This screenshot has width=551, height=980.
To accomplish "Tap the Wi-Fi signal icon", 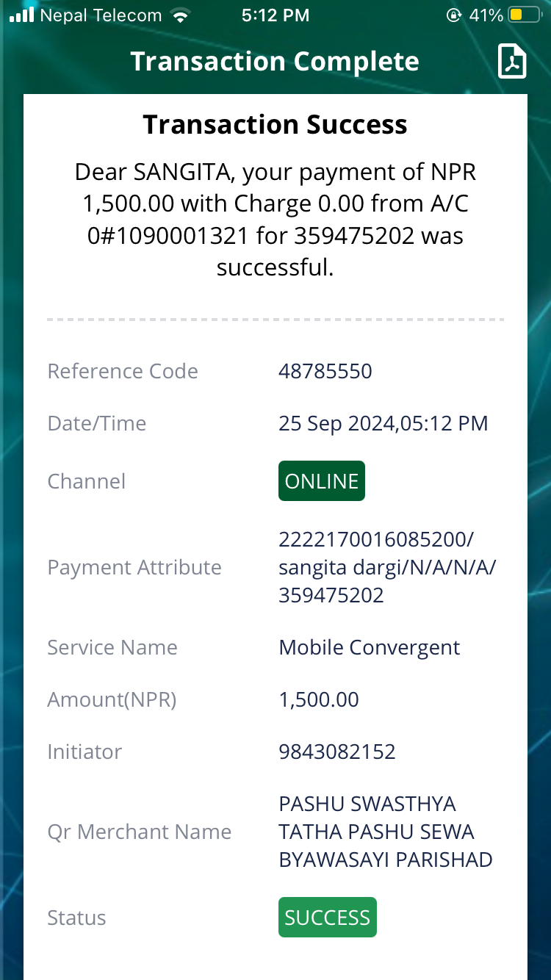I will pos(179,15).
